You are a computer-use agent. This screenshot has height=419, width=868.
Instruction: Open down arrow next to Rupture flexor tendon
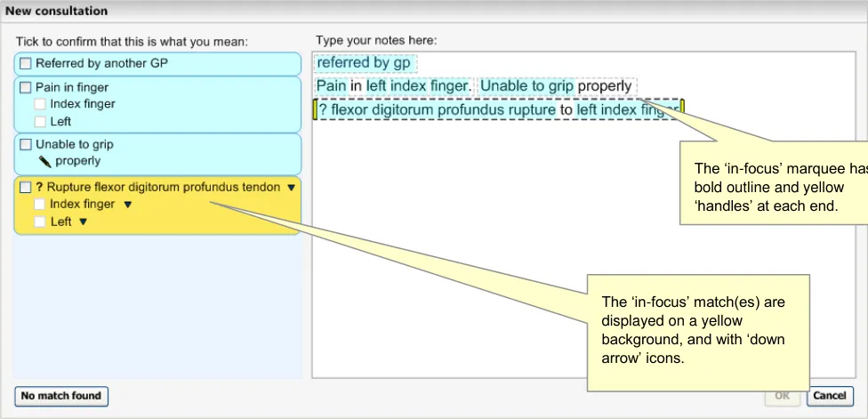pyautogui.click(x=291, y=188)
